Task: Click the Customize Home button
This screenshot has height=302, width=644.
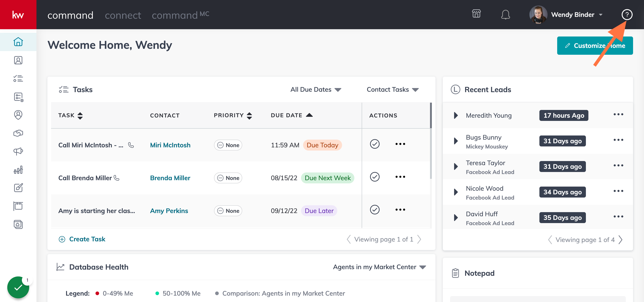Action: 595,46
